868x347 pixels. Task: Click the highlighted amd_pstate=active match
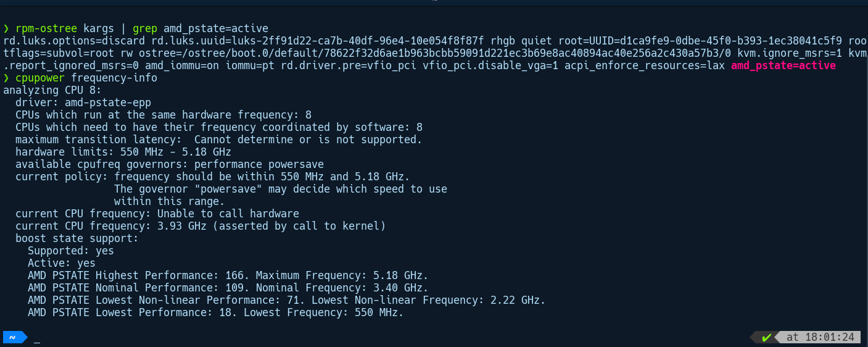[x=783, y=65]
